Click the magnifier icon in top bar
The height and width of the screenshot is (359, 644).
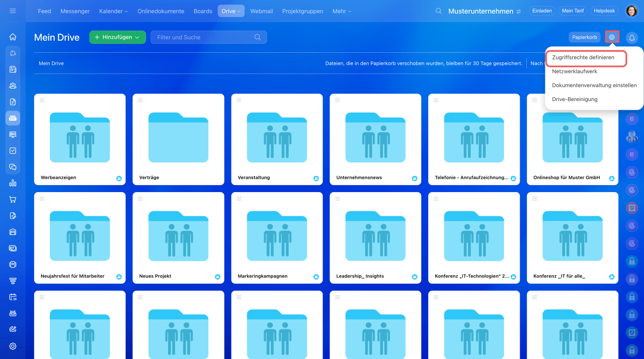point(439,11)
